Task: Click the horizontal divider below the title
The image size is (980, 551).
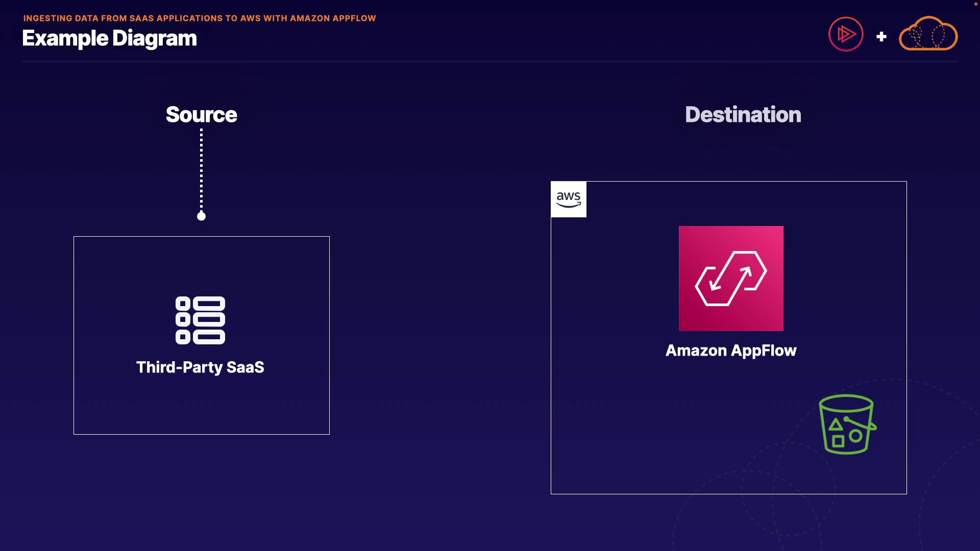Action: tap(489, 62)
